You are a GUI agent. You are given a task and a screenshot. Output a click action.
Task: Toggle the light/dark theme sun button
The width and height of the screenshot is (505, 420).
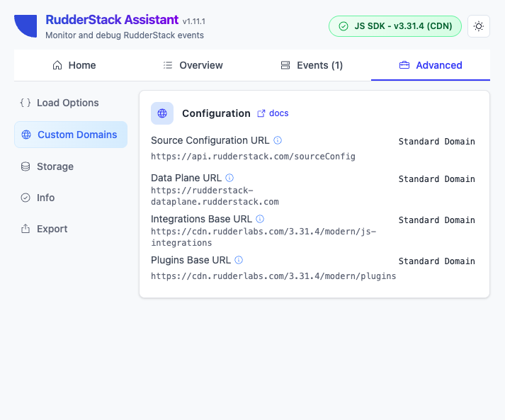tap(479, 26)
